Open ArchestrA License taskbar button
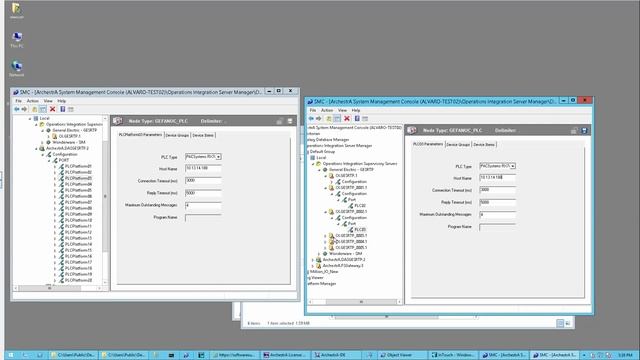The width and height of the screenshot is (640, 360). (x=285, y=355)
